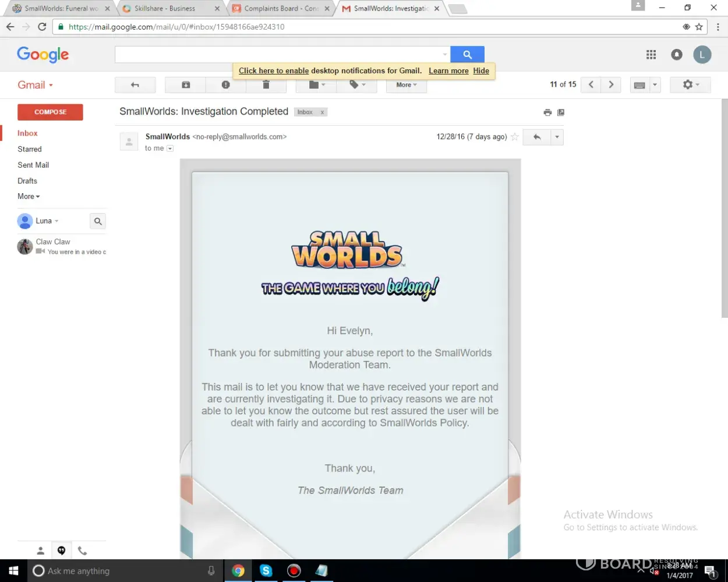
Task: Print the email using the printer icon
Action: point(547,112)
